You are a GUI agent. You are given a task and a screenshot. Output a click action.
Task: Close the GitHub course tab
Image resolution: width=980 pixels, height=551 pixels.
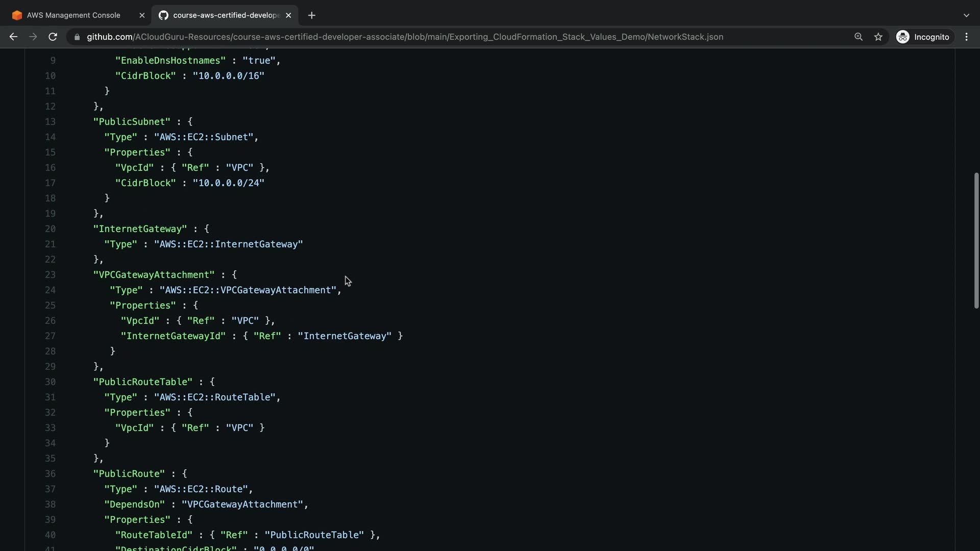pyautogui.click(x=288, y=15)
